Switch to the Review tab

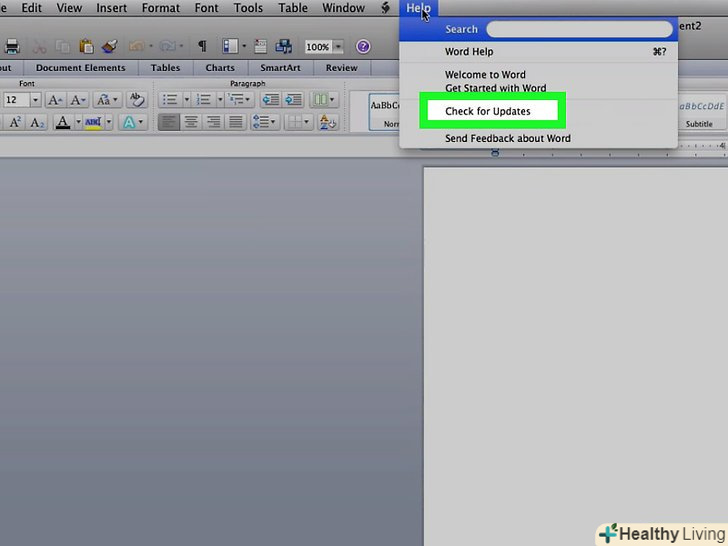pos(341,68)
